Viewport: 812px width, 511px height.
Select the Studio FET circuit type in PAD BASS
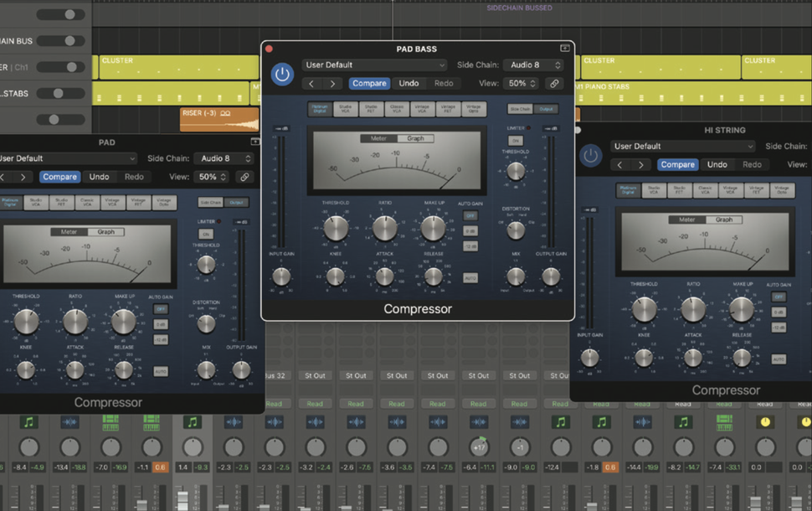(371, 109)
